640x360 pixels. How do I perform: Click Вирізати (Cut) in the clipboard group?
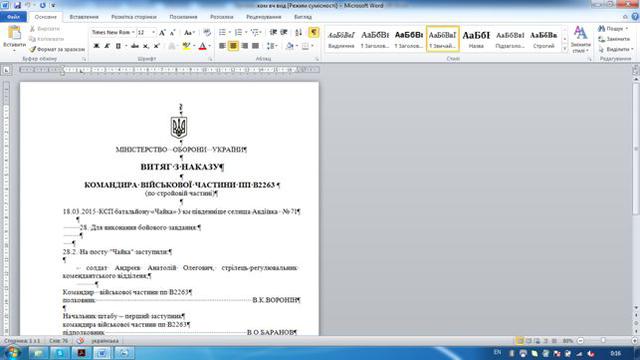pyautogui.click(x=45, y=29)
